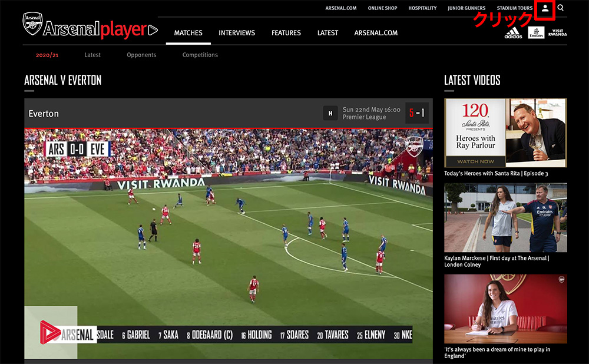Viewport: 589px width, 364px height.
Task: Open the Online Shop link
Action: [382, 8]
